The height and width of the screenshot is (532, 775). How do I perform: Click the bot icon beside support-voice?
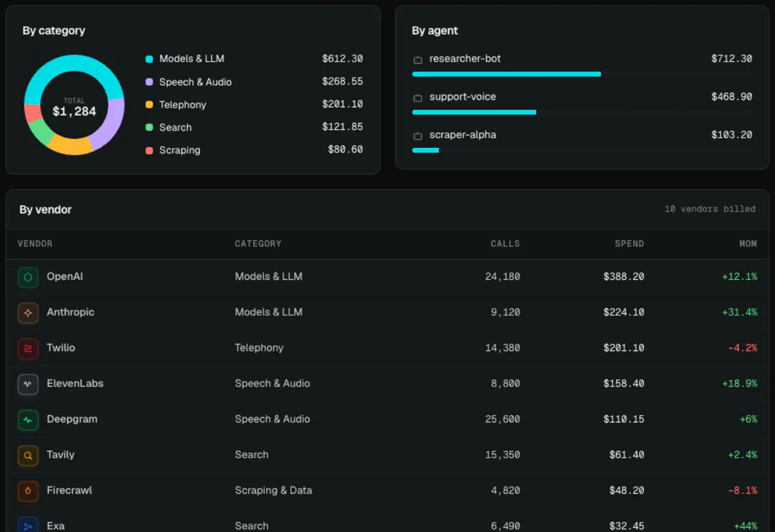417,98
